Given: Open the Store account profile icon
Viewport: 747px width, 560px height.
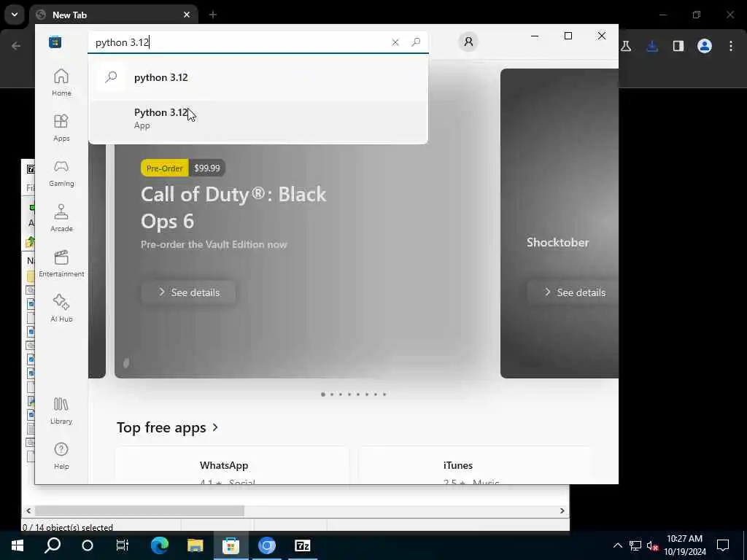Looking at the screenshot, I should 468,42.
